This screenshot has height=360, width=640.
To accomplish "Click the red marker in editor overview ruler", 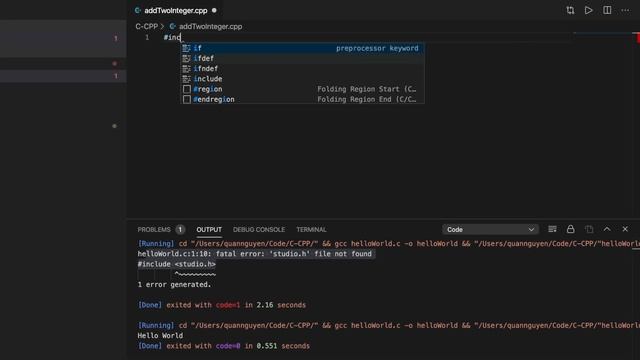I will (x=638, y=38).
